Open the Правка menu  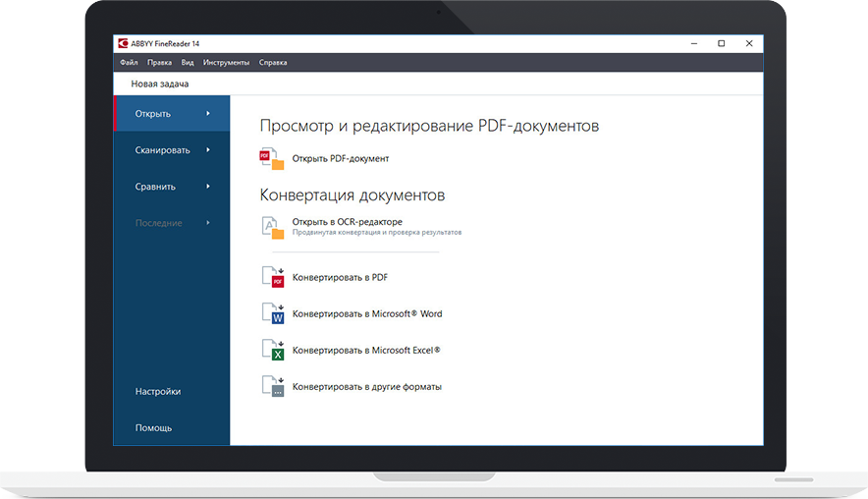point(159,63)
